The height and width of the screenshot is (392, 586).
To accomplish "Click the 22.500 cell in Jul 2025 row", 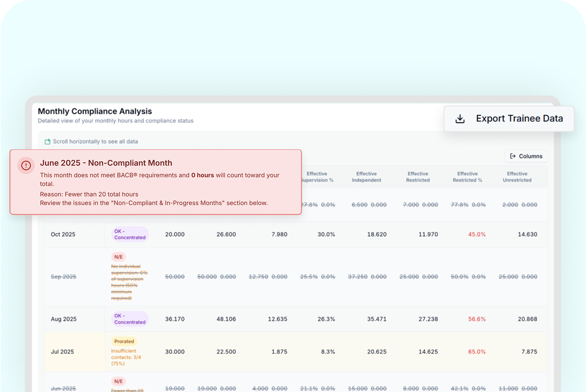I will [x=226, y=352].
